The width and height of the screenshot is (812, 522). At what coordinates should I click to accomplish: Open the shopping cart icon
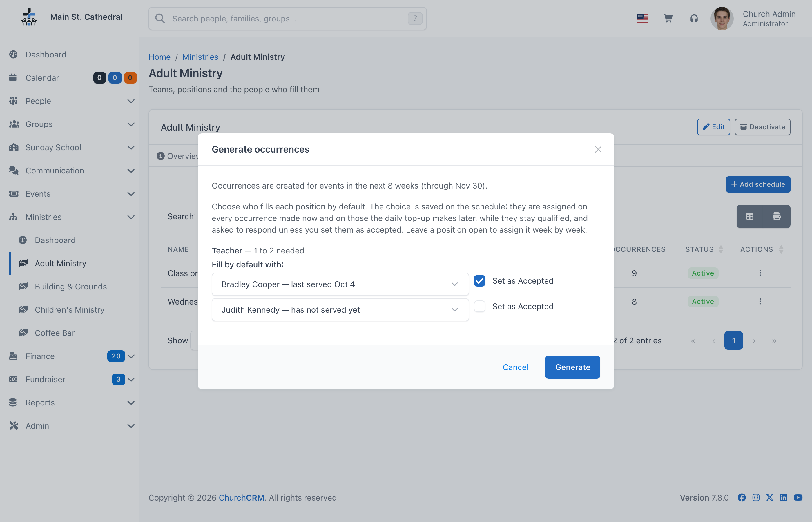[668, 18]
